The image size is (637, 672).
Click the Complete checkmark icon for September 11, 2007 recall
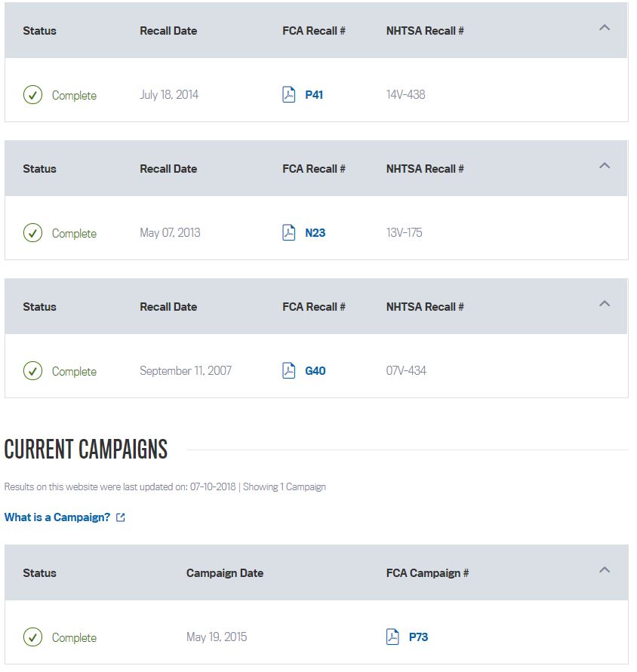click(x=32, y=371)
